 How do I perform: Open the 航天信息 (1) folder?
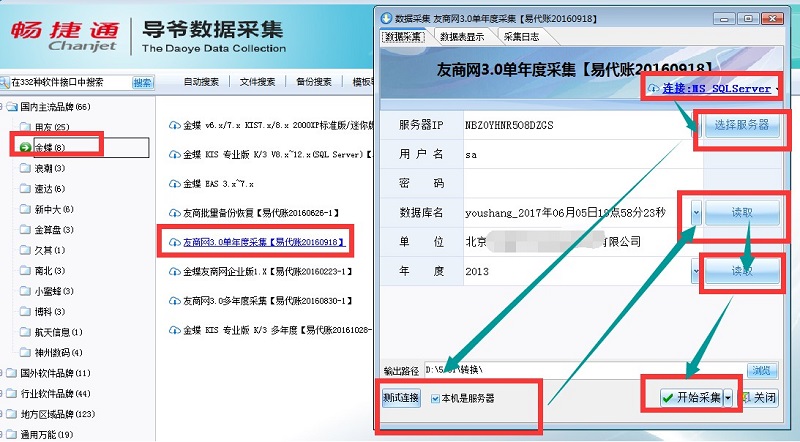click(x=58, y=332)
